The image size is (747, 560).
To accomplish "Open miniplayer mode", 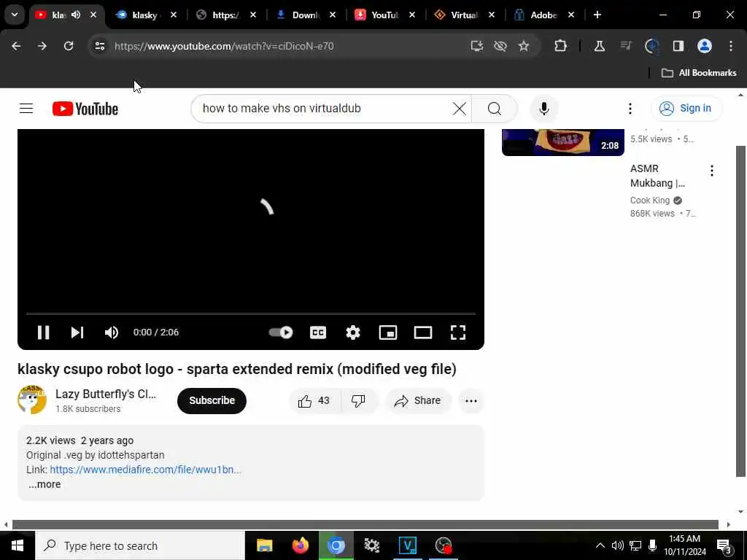I will click(x=388, y=332).
